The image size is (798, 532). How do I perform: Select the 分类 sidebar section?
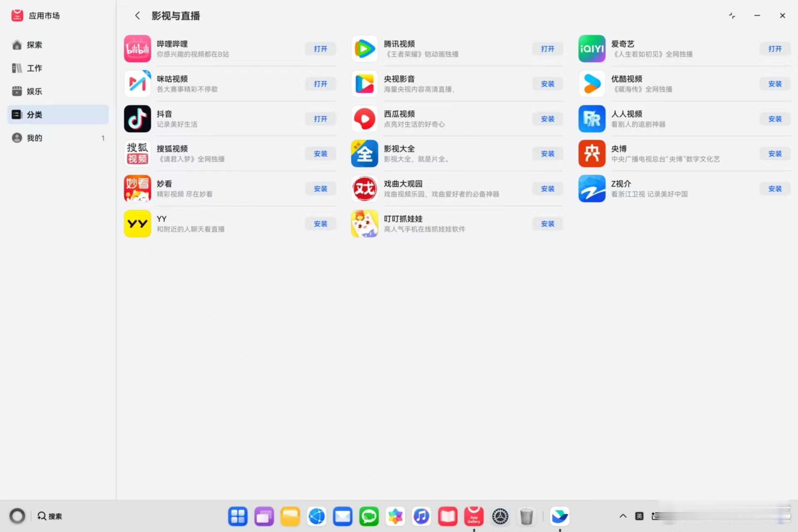(58, 114)
